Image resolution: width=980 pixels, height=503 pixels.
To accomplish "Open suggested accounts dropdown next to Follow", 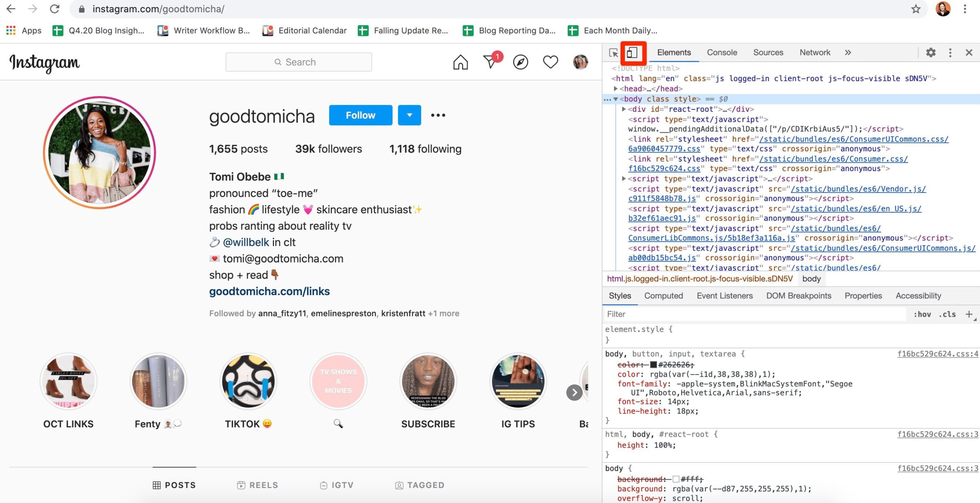I will click(x=409, y=115).
